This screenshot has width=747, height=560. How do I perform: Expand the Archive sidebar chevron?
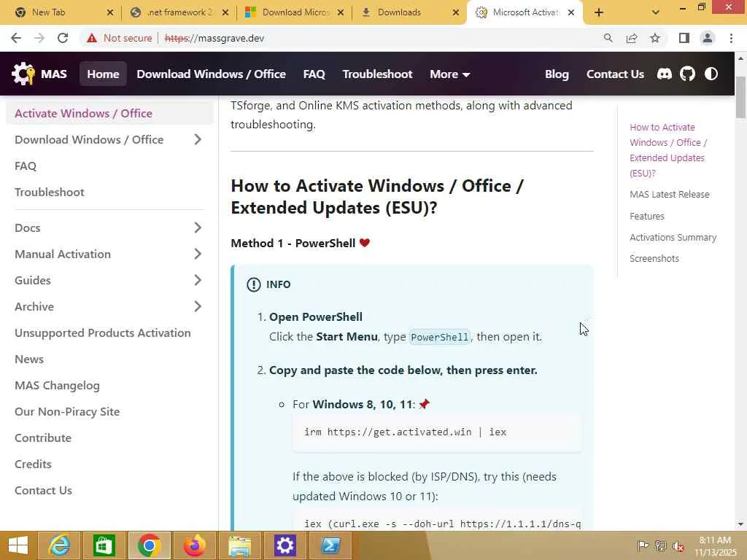tap(198, 306)
